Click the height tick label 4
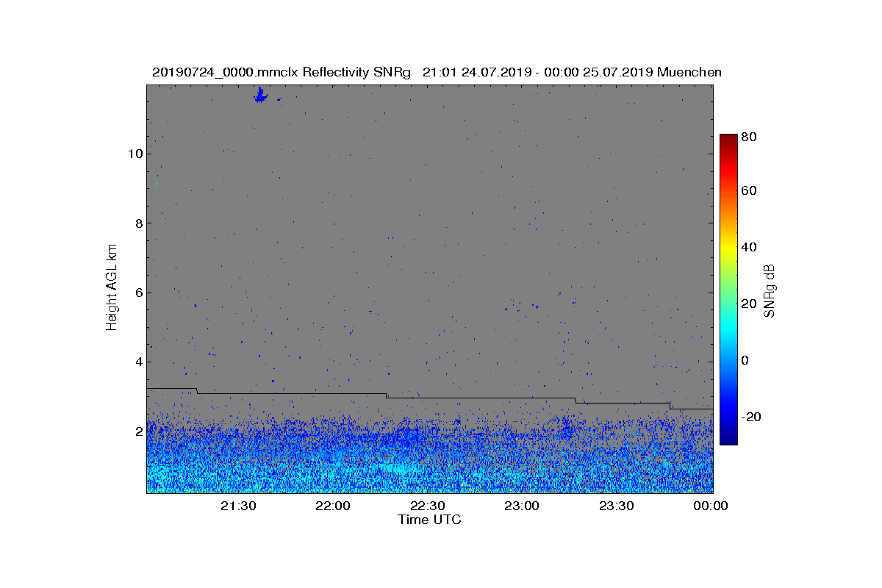882x588 pixels. pos(138,362)
